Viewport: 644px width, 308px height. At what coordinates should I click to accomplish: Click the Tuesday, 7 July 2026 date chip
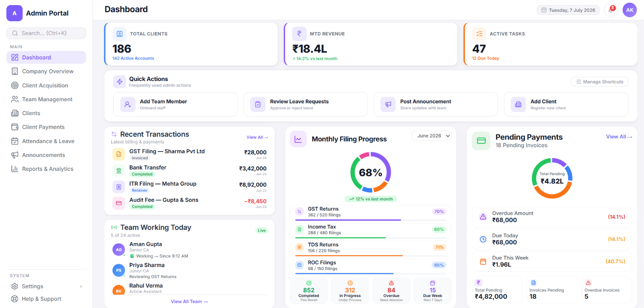pos(568,10)
